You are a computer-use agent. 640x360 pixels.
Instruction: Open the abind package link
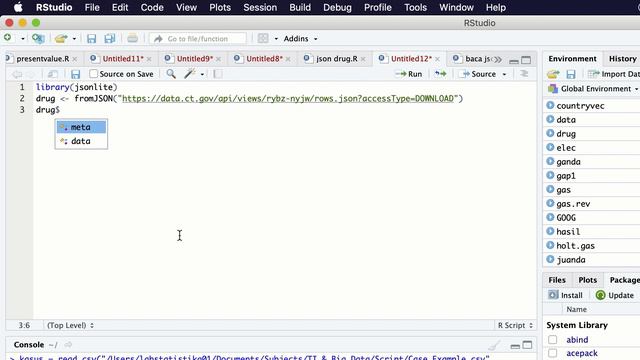click(577, 340)
